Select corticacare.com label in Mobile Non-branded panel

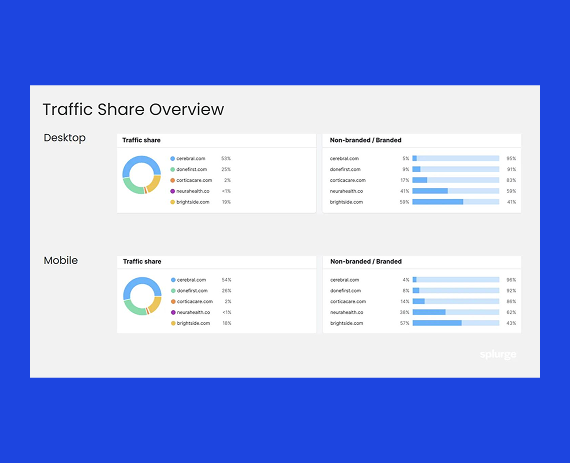tap(348, 301)
